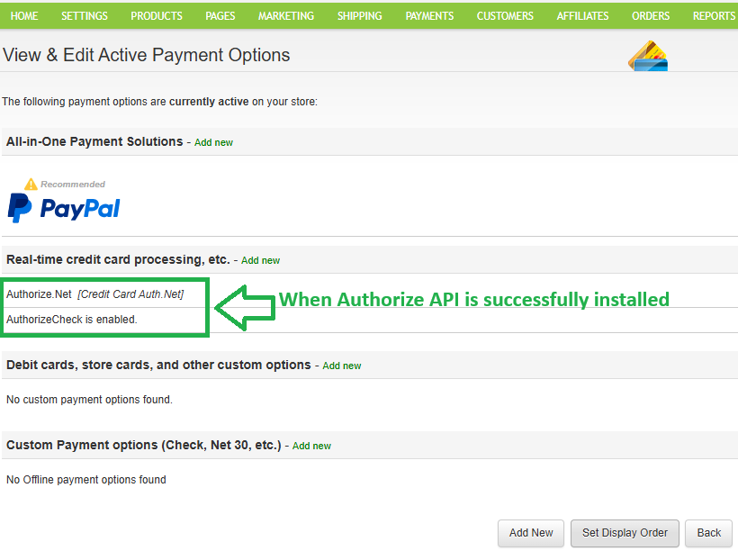Select the MARKETING menu item
Viewport: 738px width, 560px height.
click(285, 15)
